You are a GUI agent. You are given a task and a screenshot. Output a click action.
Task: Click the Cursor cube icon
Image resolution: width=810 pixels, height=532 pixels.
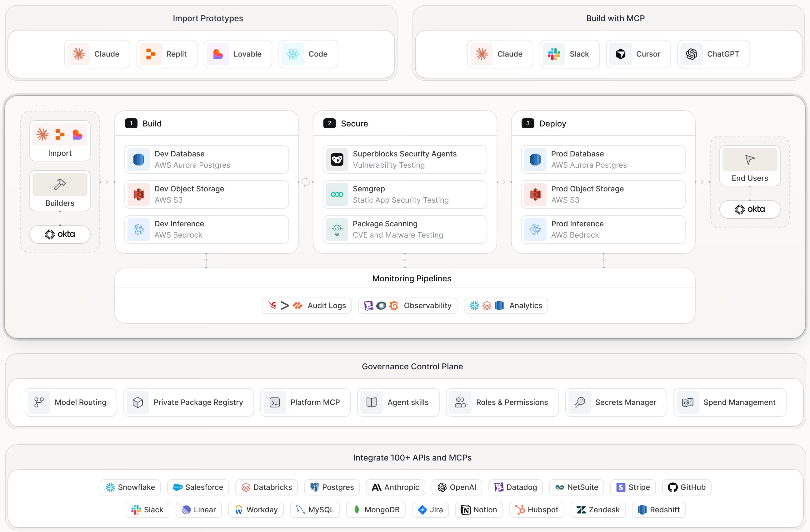click(620, 54)
